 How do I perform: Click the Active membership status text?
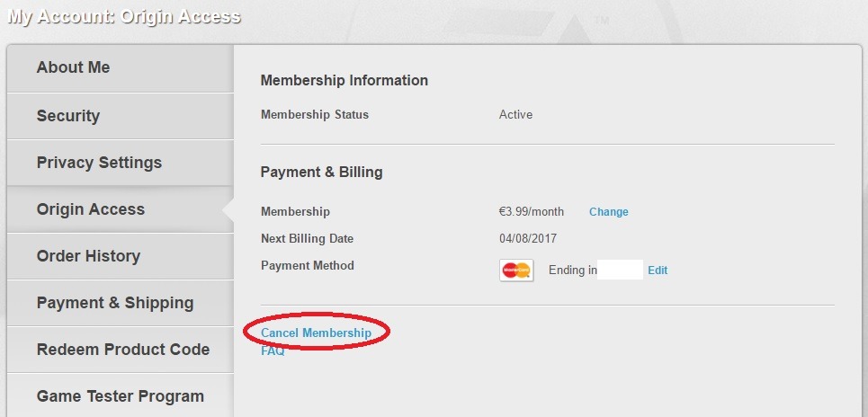515,114
